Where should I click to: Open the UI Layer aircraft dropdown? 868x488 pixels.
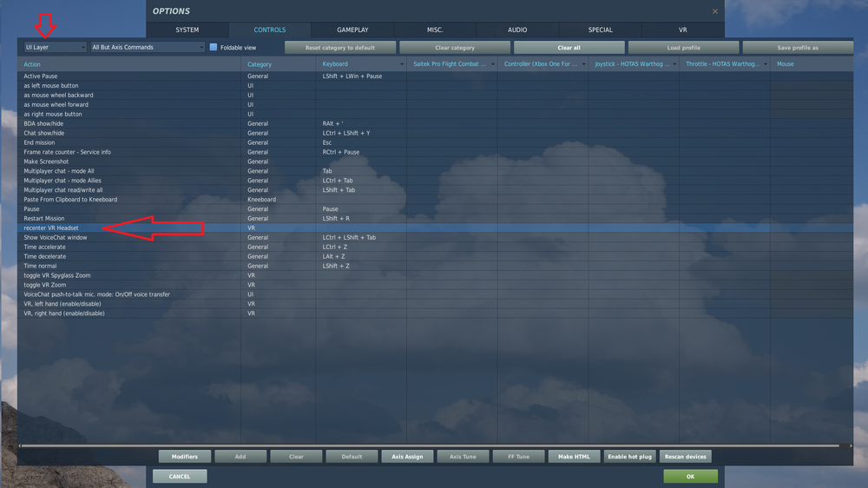pos(55,47)
